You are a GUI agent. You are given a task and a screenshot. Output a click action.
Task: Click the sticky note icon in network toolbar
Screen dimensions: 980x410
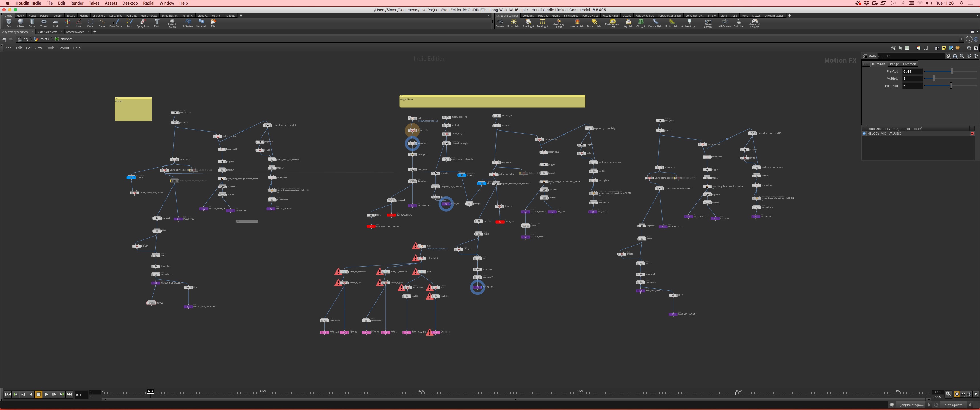944,48
